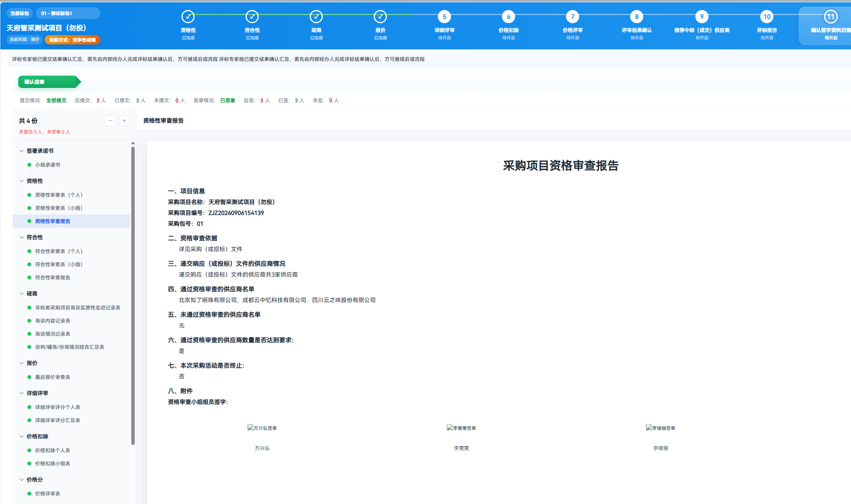Viewport: 851px width, 504px height.
Task: Click the 资格性 completed step checkmark icon
Action: (188, 17)
